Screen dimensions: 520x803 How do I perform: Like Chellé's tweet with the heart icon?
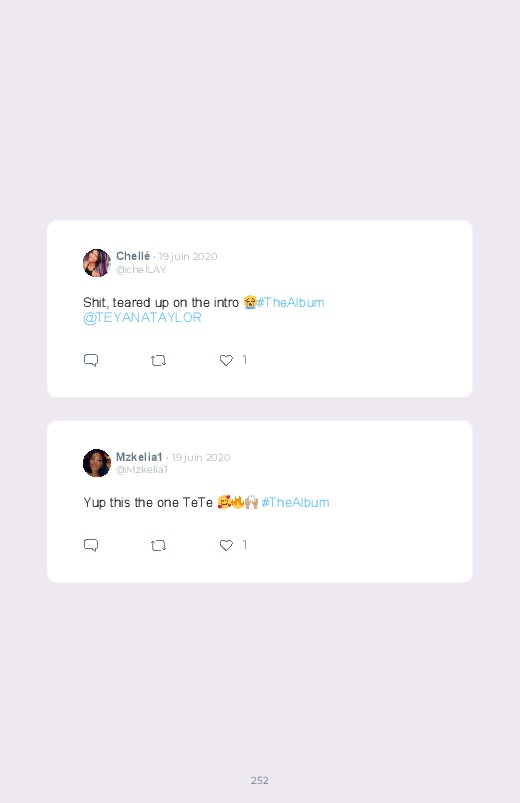pyautogui.click(x=226, y=361)
